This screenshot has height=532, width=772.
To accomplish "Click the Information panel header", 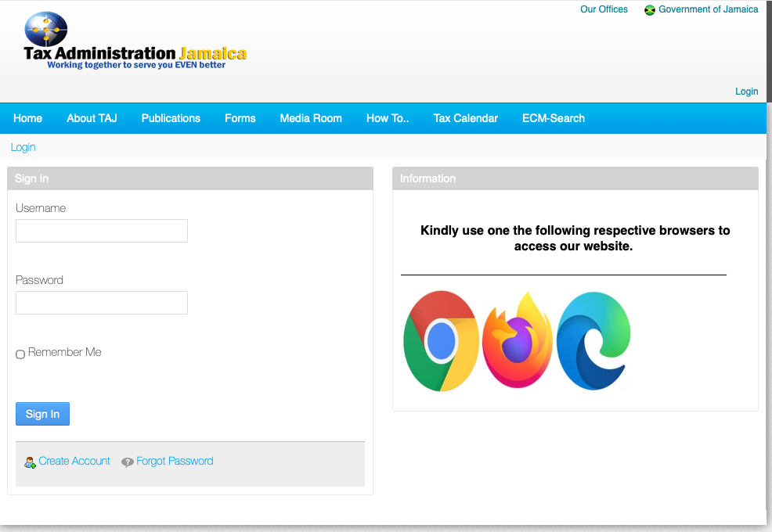I will click(x=575, y=178).
